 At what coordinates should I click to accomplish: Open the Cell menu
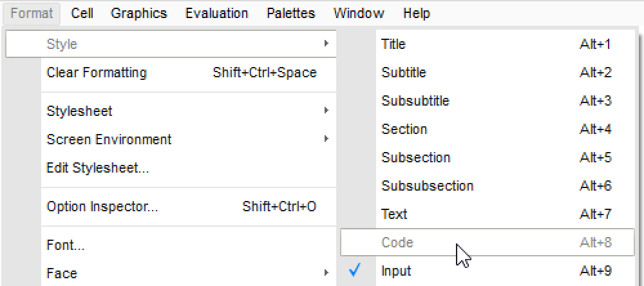pyautogui.click(x=82, y=13)
